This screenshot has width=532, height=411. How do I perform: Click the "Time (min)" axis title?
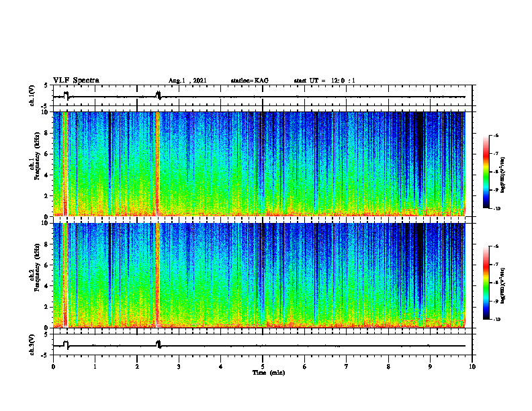click(x=269, y=373)
